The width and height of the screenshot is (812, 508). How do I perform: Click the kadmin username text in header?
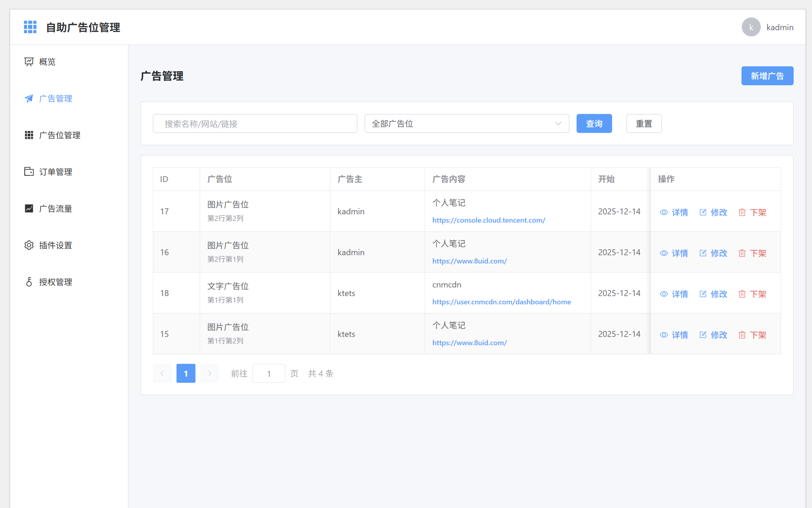780,27
